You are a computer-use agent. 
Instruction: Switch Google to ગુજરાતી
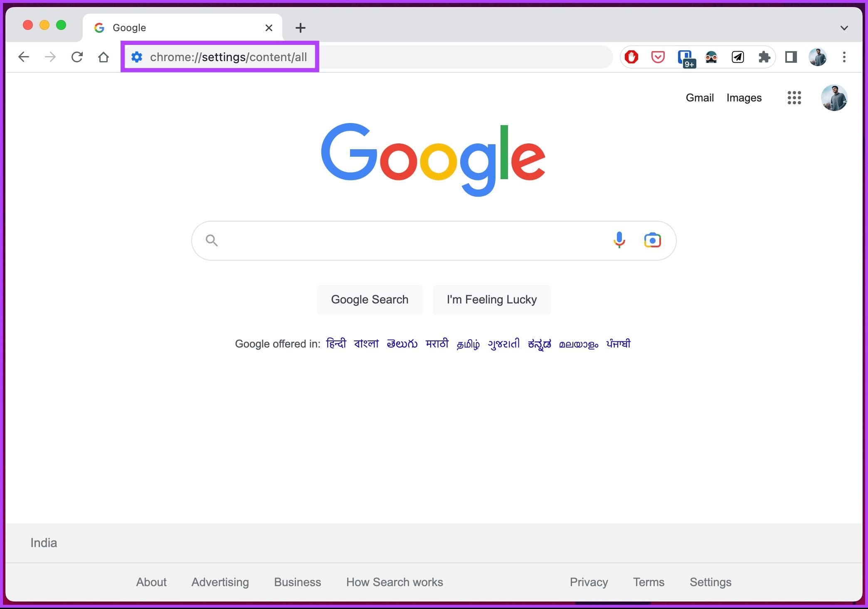[504, 344]
